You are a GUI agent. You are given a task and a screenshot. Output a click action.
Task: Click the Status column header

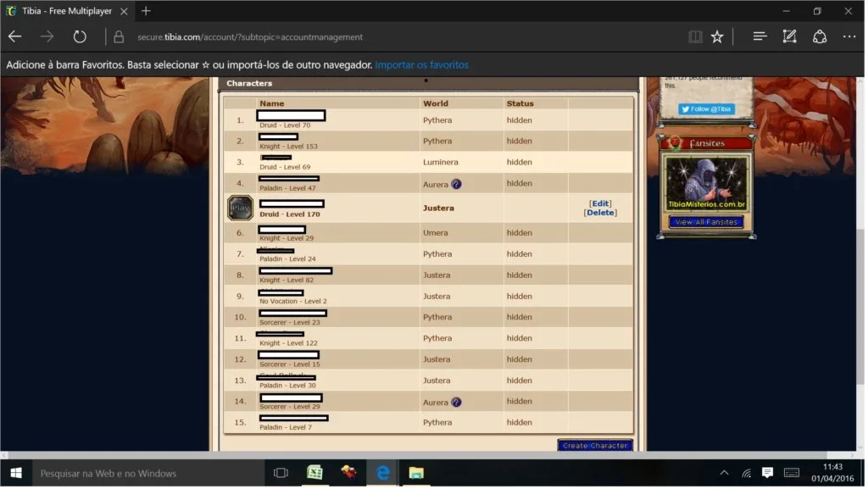pos(520,103)
